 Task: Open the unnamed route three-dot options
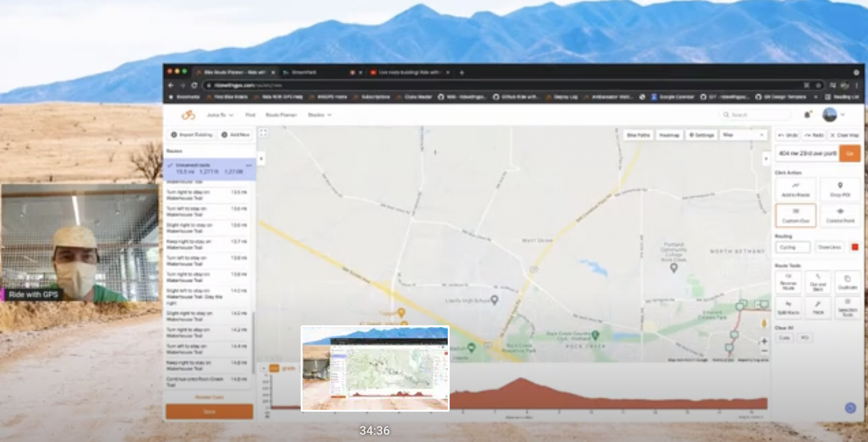pyautogui.click(x=249, y=165)
